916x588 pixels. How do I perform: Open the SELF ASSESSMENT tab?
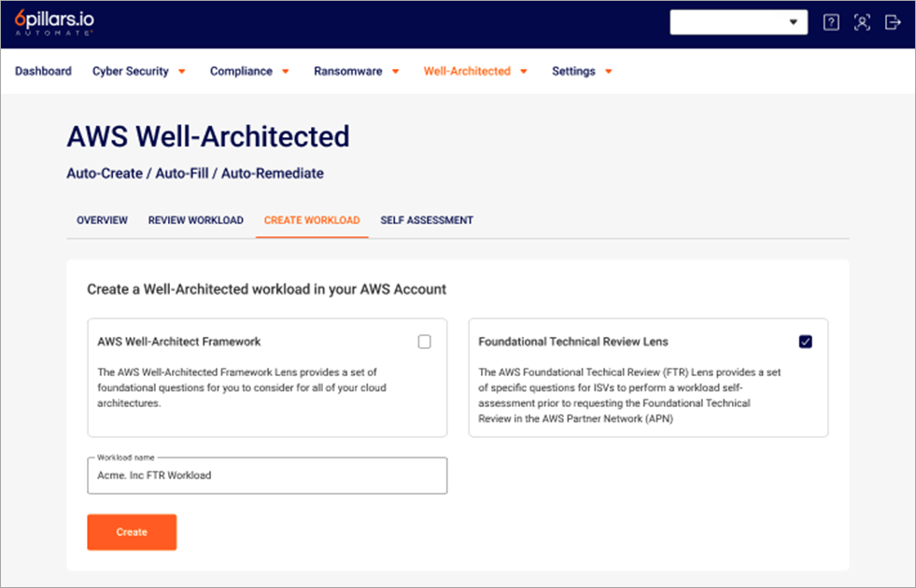point(427,220)
